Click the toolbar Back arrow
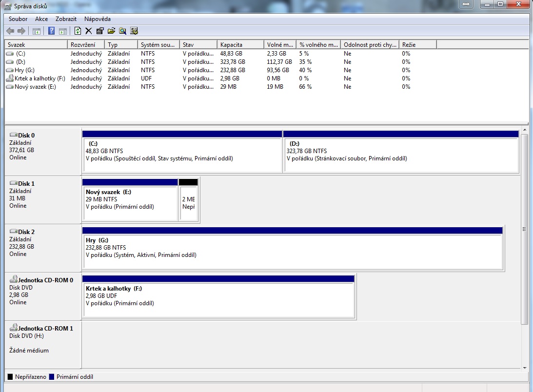The width and height of the screenshot is (533, 392). click(x=10, y=31)
